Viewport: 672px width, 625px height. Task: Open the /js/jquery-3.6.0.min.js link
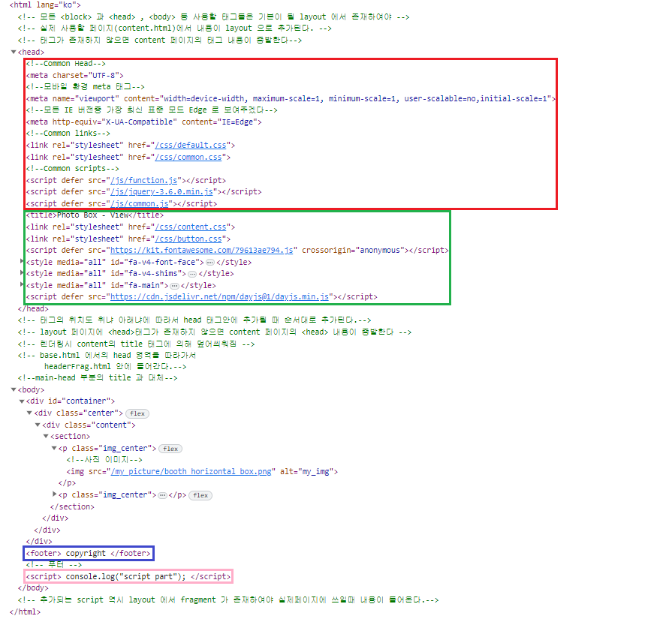click(x=161, y=191)
